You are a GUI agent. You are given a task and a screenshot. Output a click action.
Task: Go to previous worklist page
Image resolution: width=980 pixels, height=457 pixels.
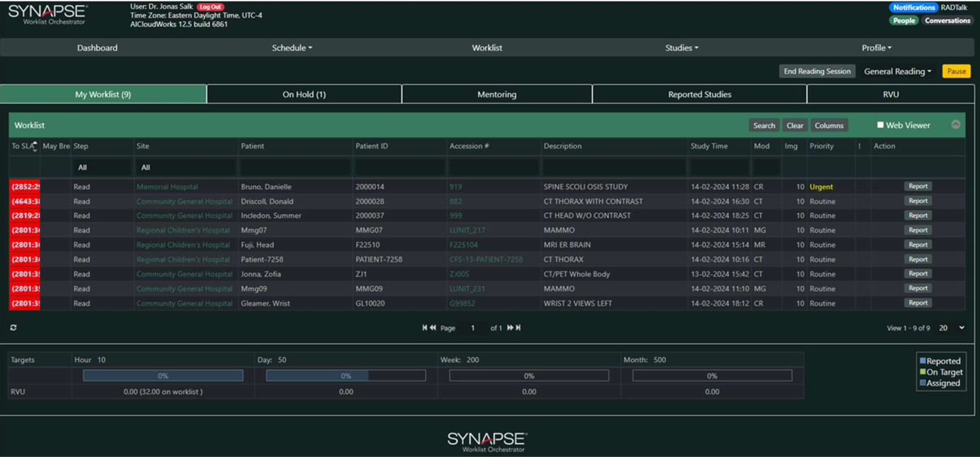tap(433, 328)
